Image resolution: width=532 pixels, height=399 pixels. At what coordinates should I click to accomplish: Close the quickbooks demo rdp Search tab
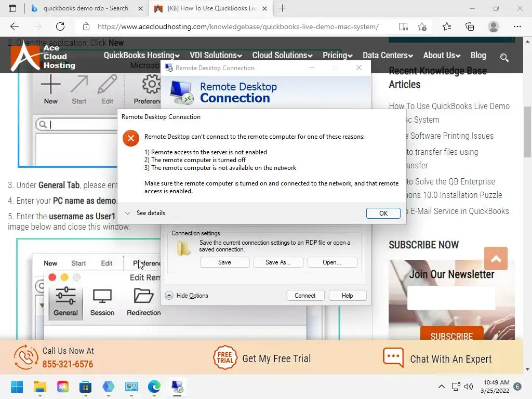point(140,9)
